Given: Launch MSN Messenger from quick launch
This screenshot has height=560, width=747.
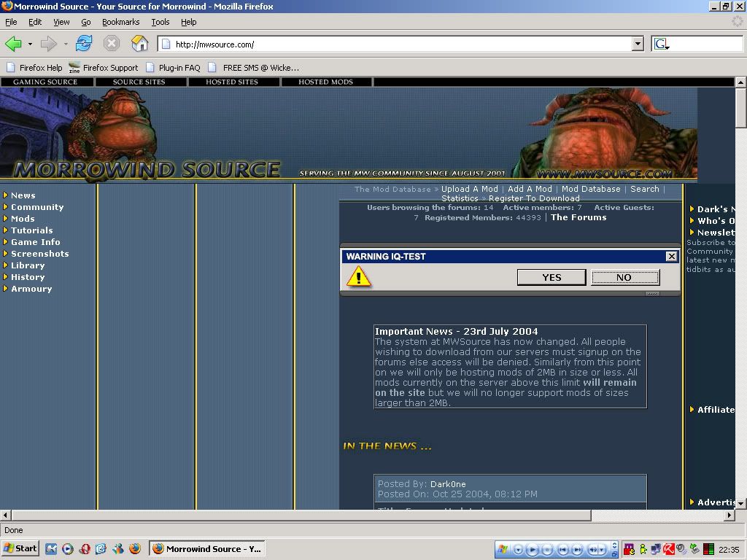Looking at the screenshot, I should (x=118, y=548).
